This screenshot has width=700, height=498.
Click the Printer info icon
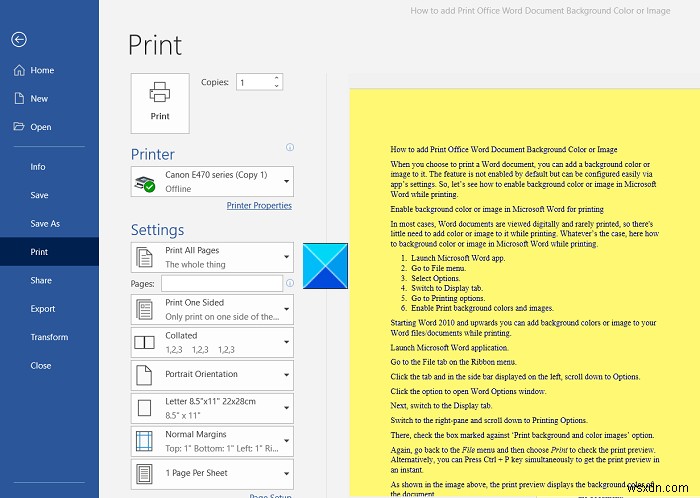[290, 147]
